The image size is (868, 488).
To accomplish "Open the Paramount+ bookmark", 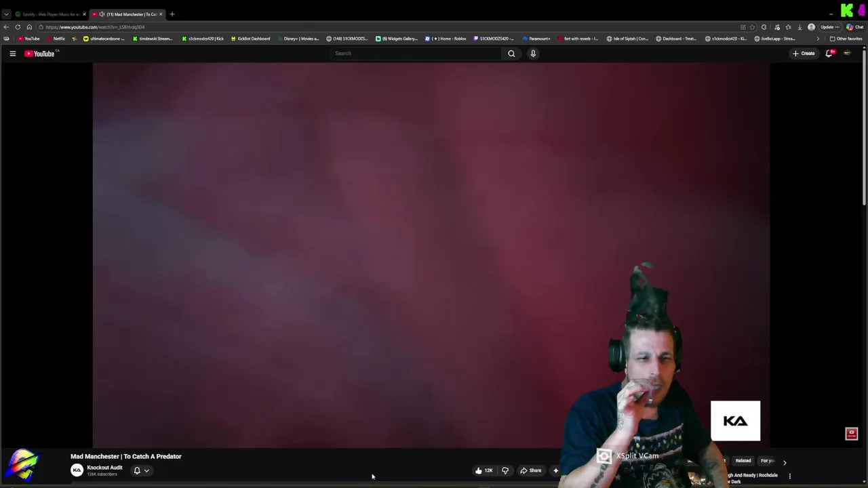I will point(536,39).
